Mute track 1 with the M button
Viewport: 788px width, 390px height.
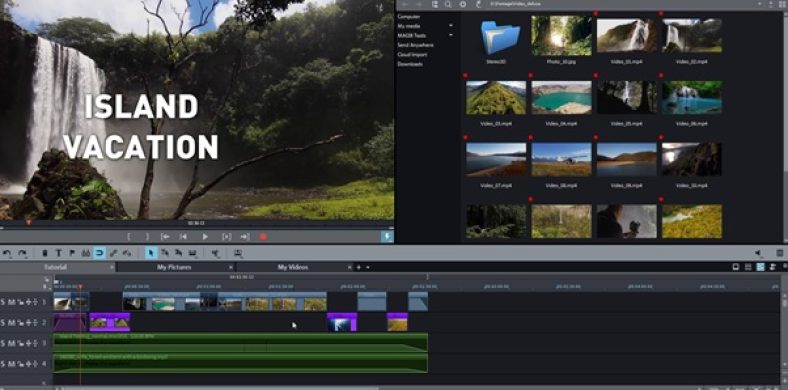click(x=12, y=302)
